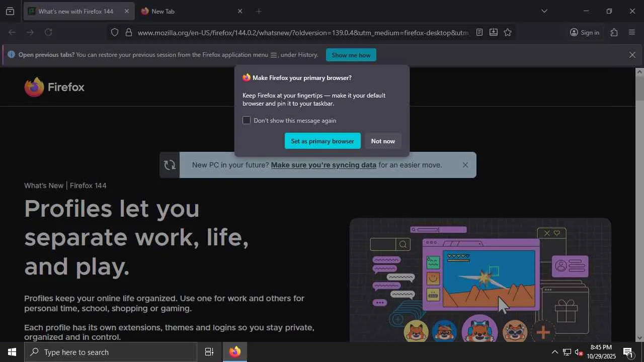Go back one page
This screenshot has width=644, height=362.
click(12, 32)
